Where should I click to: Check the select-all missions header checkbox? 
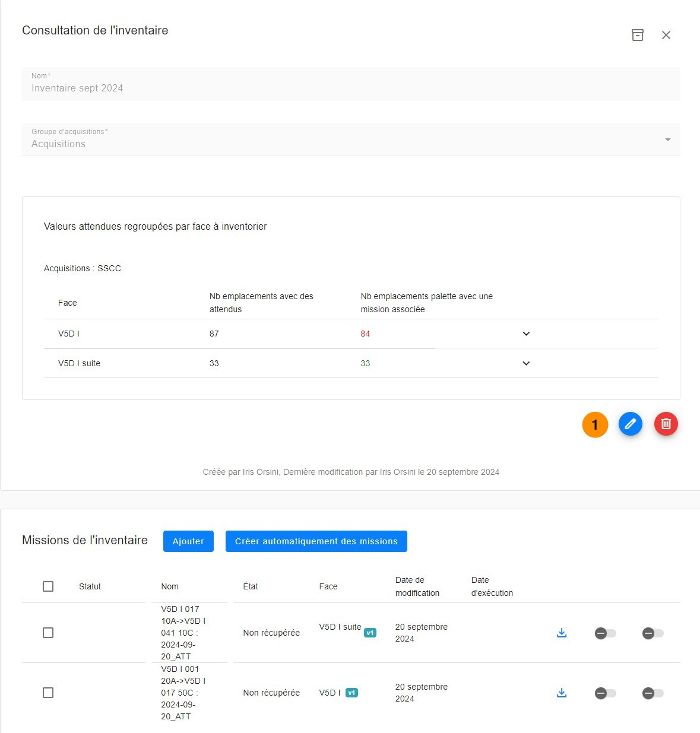tap(48, 586)
